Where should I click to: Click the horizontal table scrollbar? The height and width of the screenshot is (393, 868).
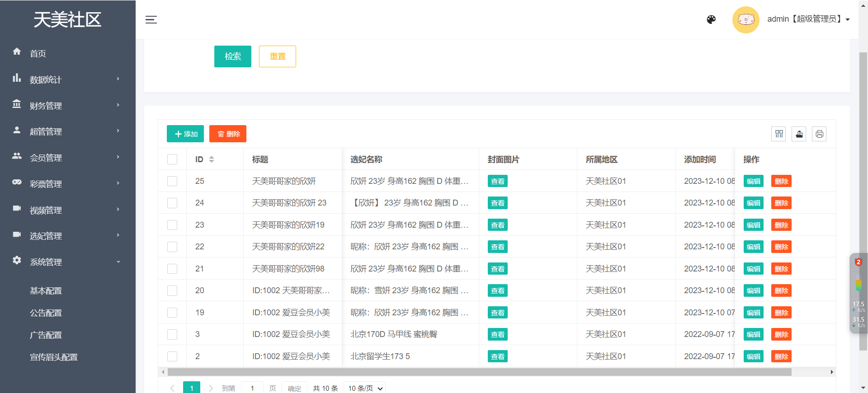click(x=479, y=372)
